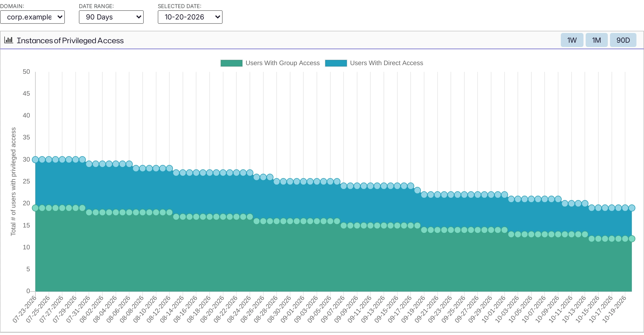644x335 pixels.
Task: Click the 10-01-2026 x-axis date label
Action: (x=494, y=309)
